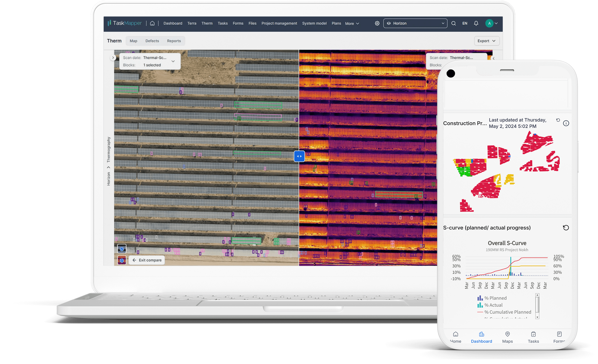Refresh the S-curve chart
This screenshot has width=598, height=364.
566,228
